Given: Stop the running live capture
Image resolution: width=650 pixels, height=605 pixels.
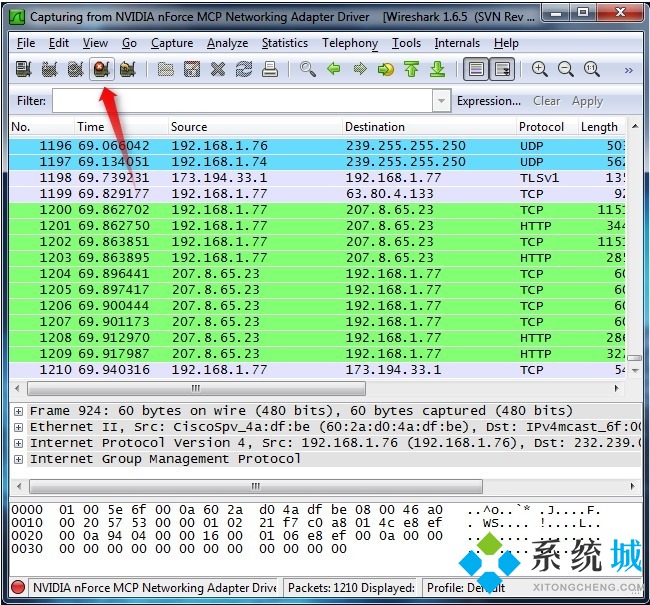Looking at the screenshot, I should [x=102, y=69].
